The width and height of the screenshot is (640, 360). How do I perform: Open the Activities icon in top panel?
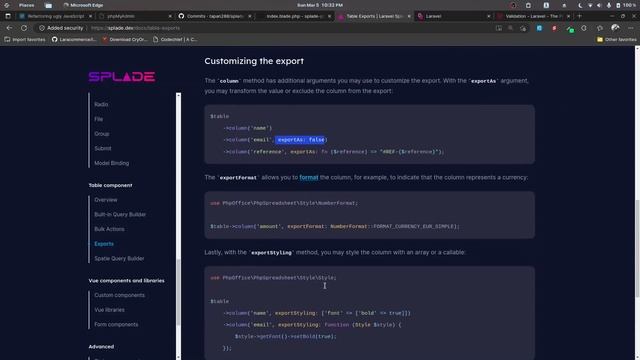pyautogui.click(x=7, y=5)
